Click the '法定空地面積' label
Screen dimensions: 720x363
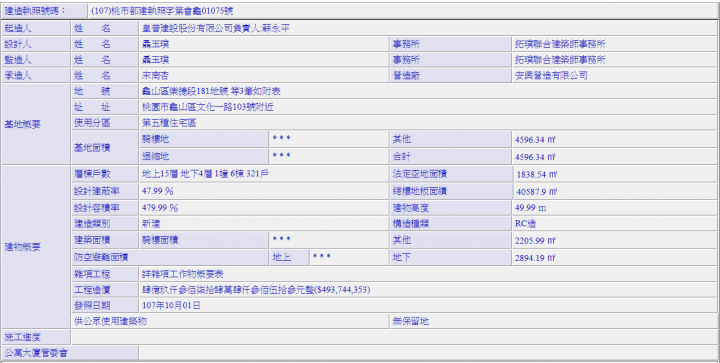(420, 174)
